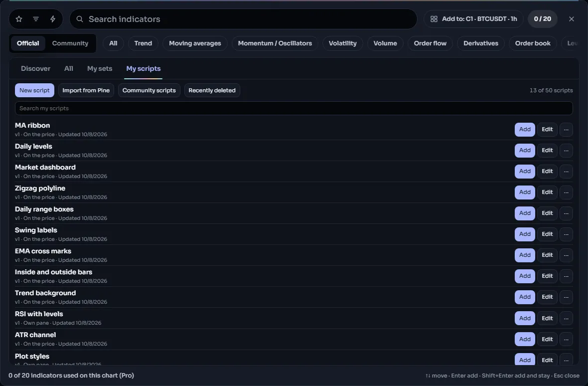The image size is (588, 386).
Task: Select the All category chip
Action: pos(113,43)
